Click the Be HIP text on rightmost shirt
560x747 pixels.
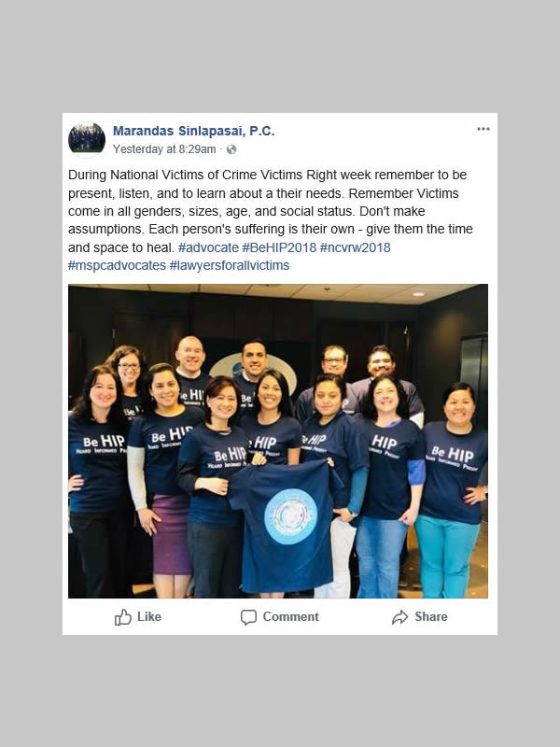click(x=453, y=454)
